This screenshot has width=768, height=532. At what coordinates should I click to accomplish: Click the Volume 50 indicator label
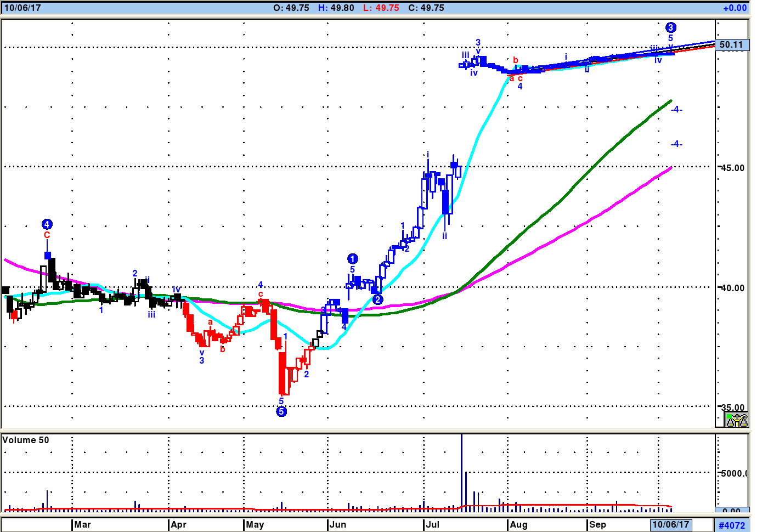[x=26, y=440]
